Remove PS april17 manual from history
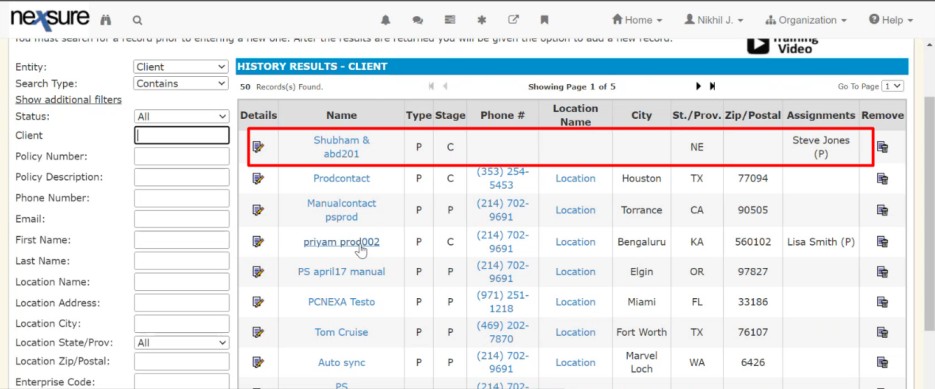This screenshot has width=935, height=389. click(883, 272)
